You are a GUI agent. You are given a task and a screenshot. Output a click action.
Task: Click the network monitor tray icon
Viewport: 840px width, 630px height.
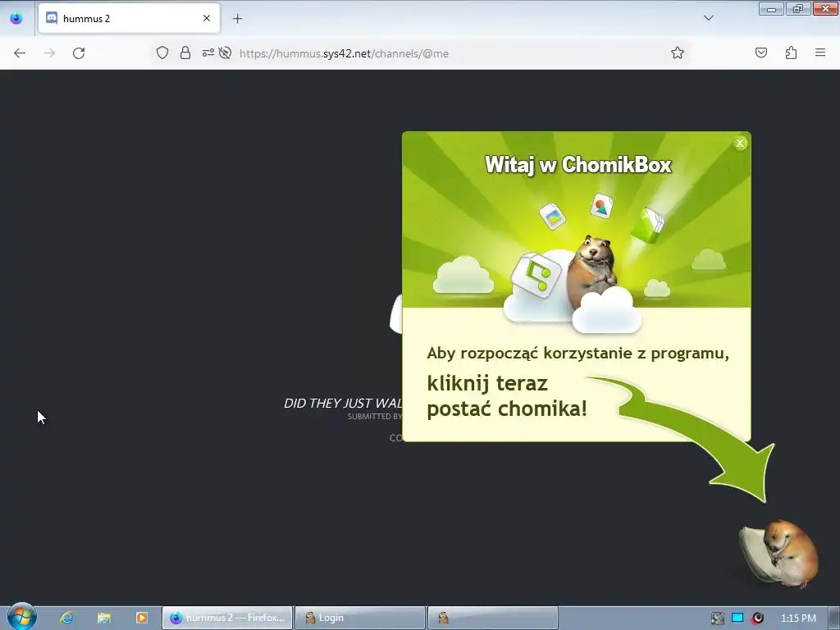[737, 619]
